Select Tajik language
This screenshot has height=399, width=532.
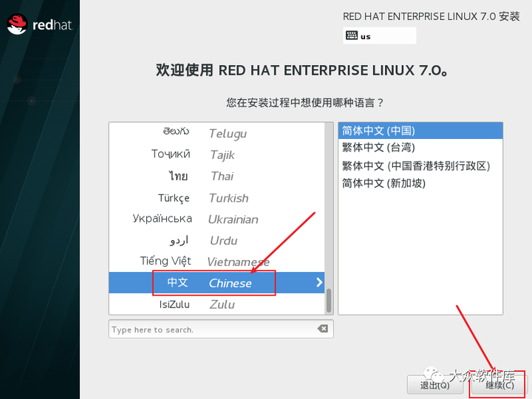[x=216, y=154]
